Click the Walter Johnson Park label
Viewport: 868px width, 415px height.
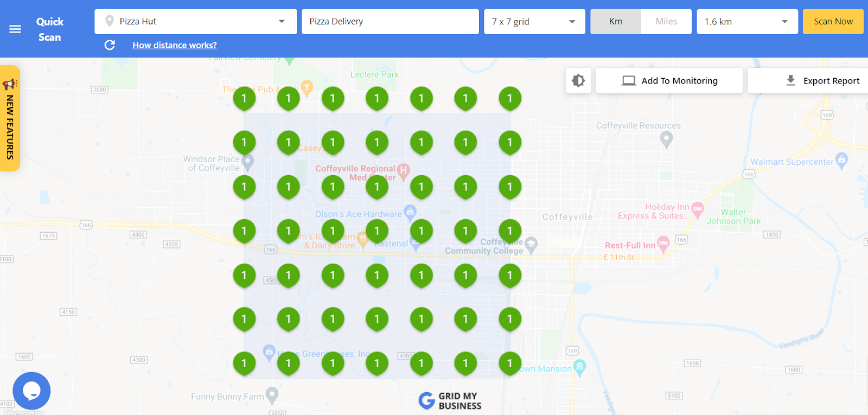733,216
